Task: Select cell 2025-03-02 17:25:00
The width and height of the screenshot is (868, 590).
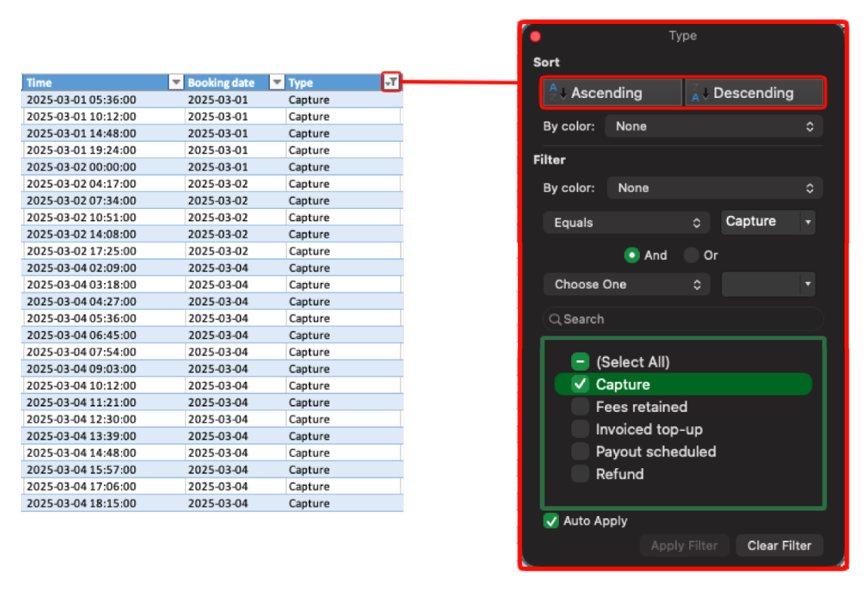Action: [x=103, y=251]
